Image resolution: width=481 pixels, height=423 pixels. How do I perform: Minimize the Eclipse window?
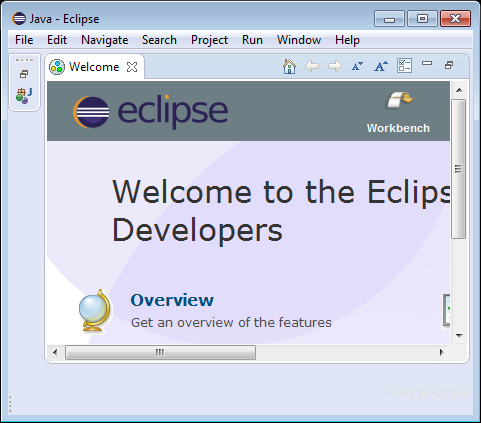click(389, 19)
